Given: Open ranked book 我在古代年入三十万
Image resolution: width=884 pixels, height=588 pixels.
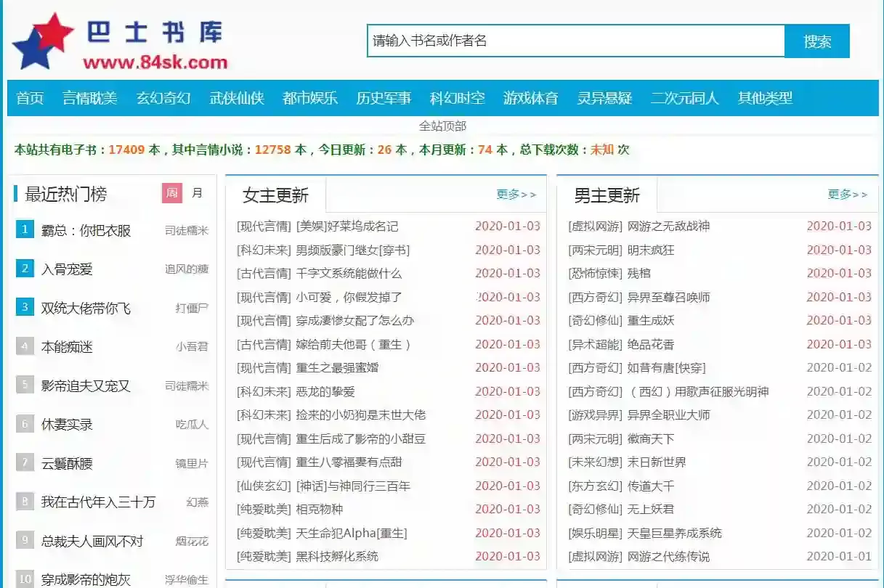Looking at the screenshot, I should tap(98, 502).
